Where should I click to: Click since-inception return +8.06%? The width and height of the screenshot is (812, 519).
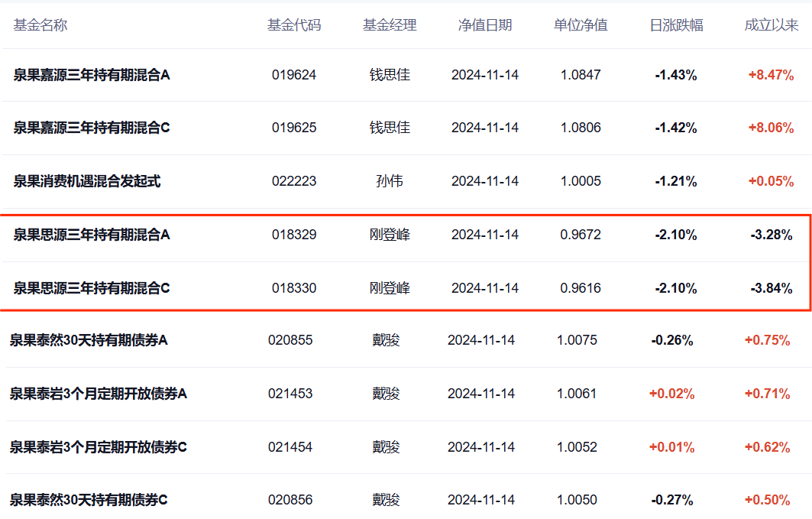tap(771, 128)
